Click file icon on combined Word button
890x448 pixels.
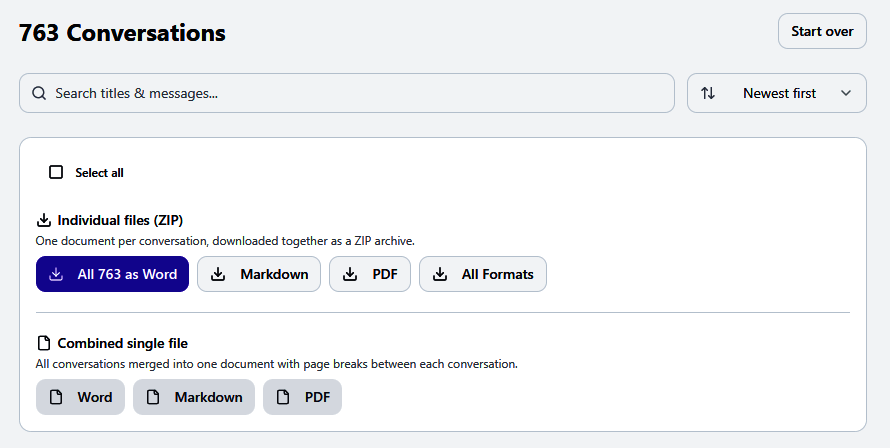pos(56,397)
